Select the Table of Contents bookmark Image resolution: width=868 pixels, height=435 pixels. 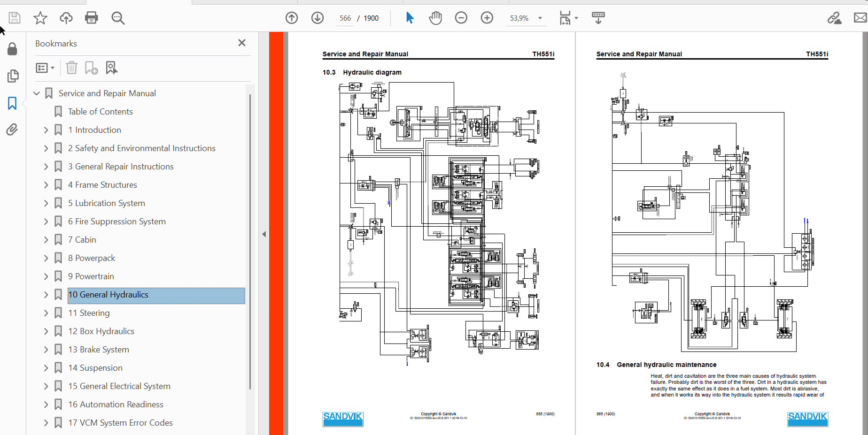[100, 112]
